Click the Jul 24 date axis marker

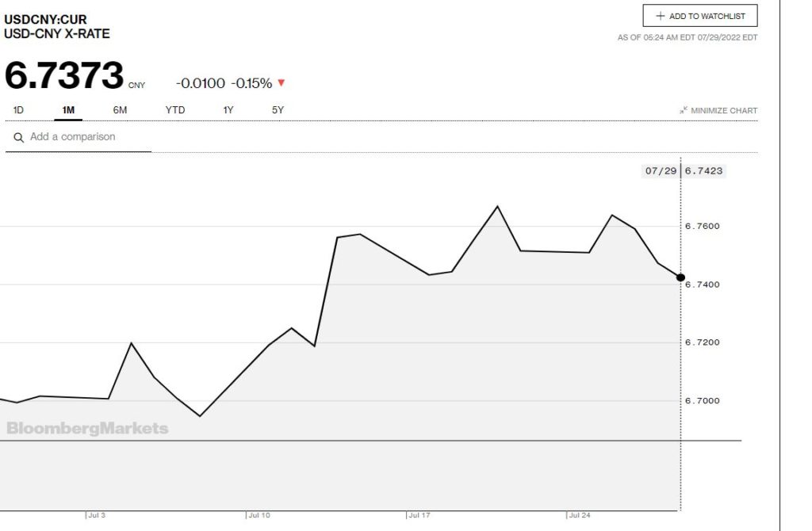tap(579, 515)
